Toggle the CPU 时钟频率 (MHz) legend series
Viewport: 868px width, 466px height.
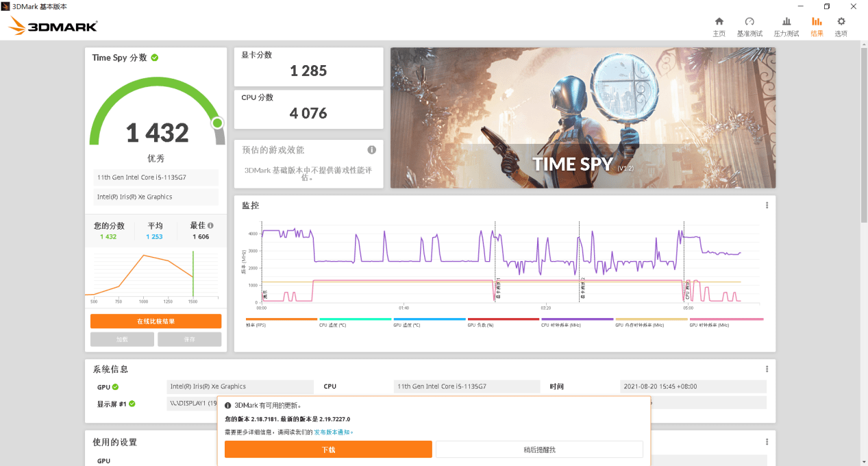[578, 321]
